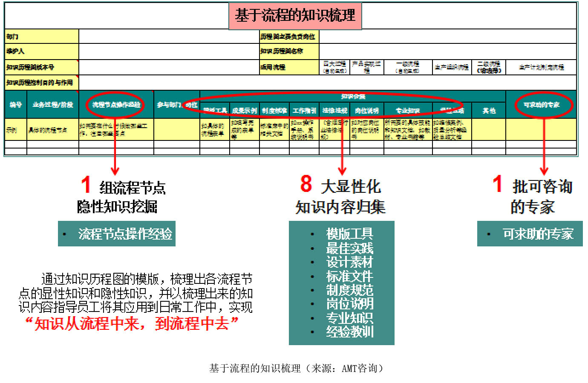Select the 具体的流程节点 example cell
Image resolution: width=588 pixels, height=383 pixels.
click(x=53, y=130)
